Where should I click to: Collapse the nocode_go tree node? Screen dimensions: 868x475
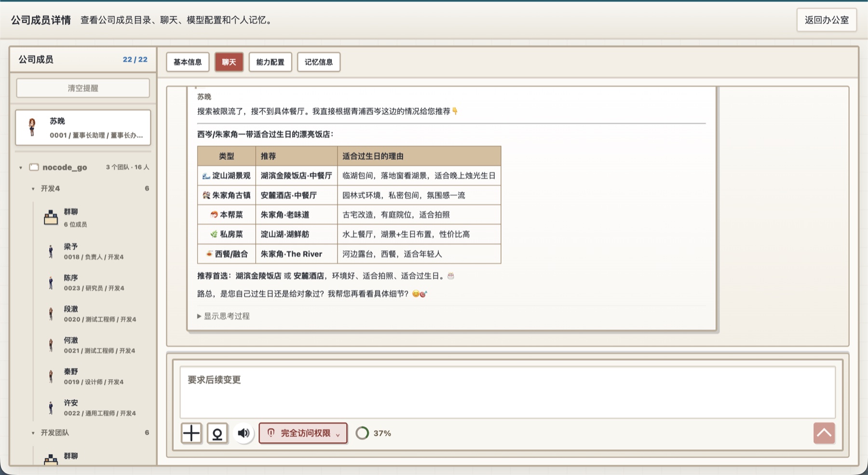point(21,168)
